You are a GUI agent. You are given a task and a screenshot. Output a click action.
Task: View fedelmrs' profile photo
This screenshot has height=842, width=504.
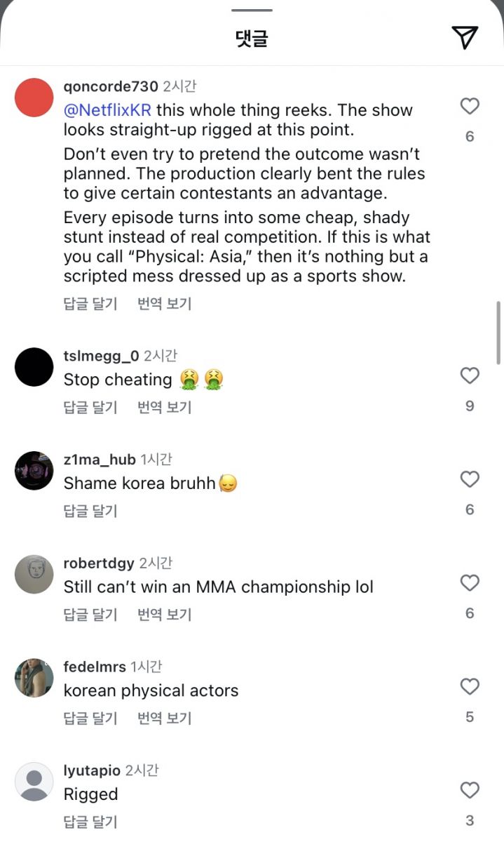point(34,678)
